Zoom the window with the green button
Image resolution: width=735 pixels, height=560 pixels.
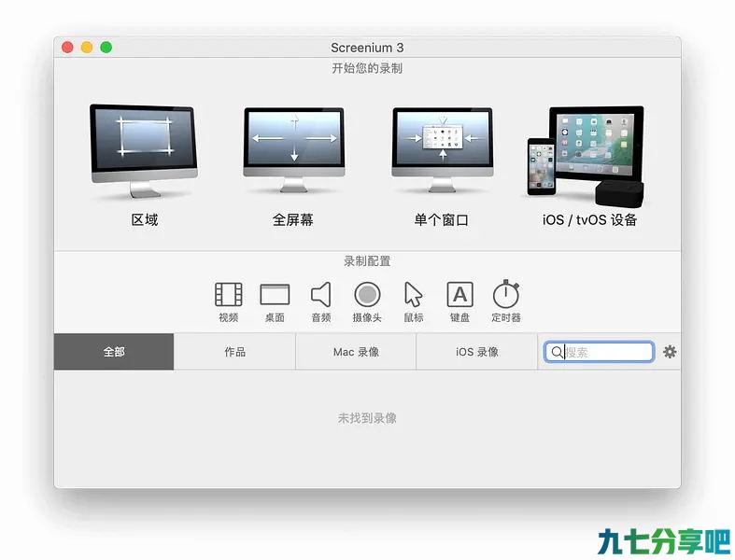click(x=106, y=48)
